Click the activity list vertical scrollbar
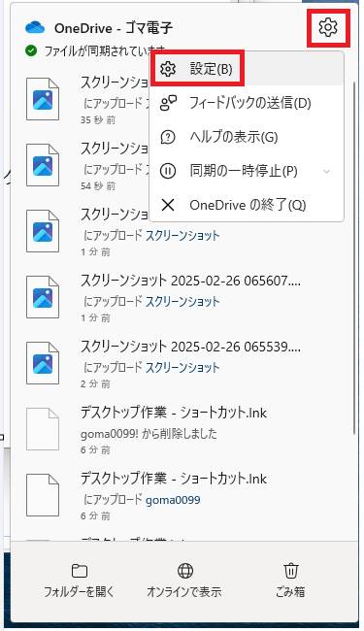The image size is (364, 631). point(354,257)
